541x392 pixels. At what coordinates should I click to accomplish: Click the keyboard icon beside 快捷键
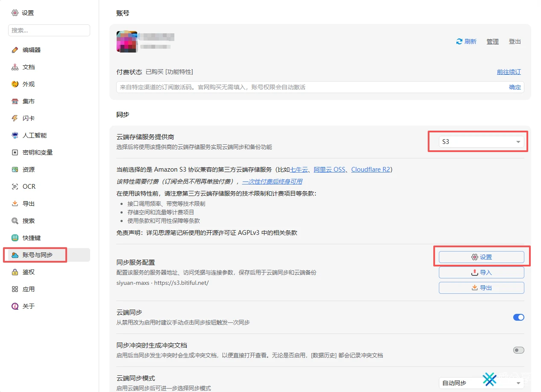tap(15, 238)
